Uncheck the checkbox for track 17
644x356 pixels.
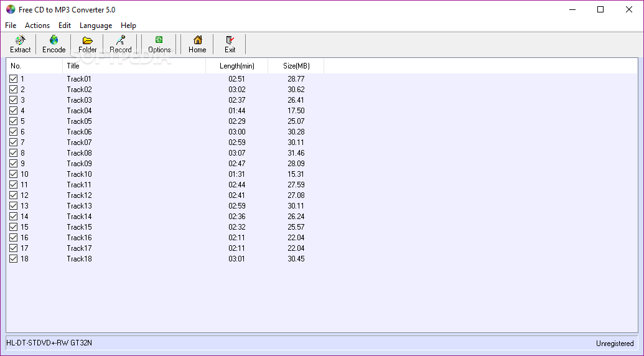tap(14, 248)
